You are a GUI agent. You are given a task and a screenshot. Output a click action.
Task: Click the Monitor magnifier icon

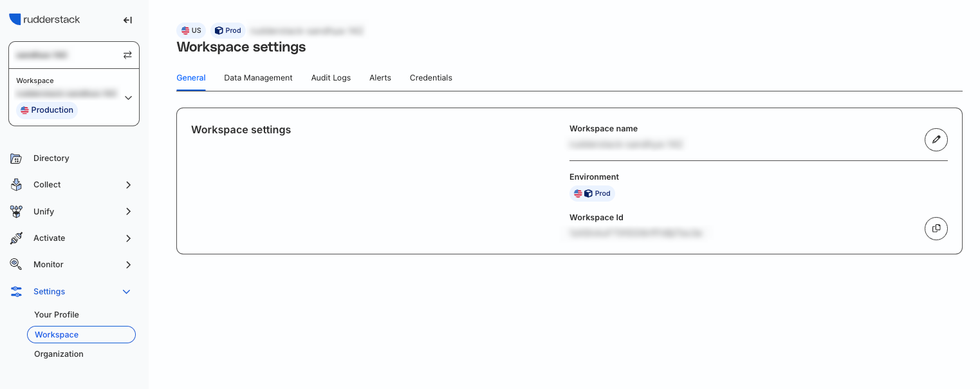pyautogui.click(x=16, y=265)
